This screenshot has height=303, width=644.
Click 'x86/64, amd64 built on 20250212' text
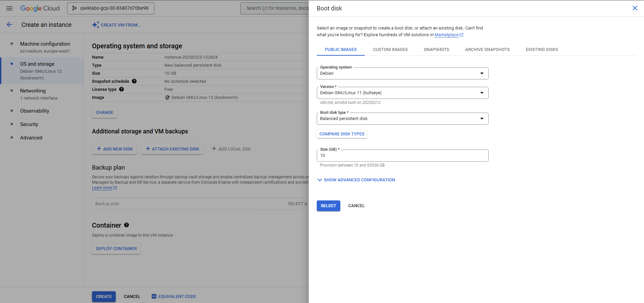click(350, 103)
